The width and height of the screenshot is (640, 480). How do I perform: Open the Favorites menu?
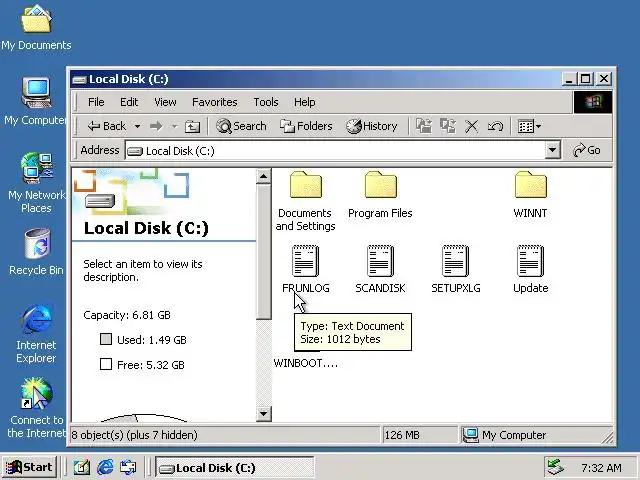(x=215, y=102)
